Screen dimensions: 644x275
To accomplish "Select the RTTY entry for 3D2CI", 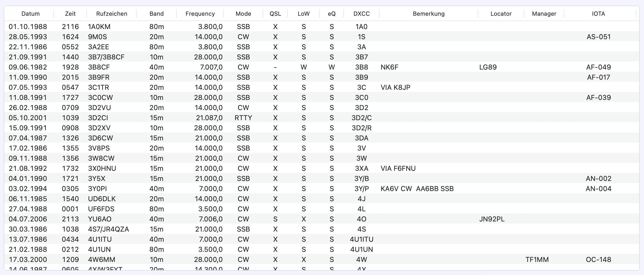I will (243, 118).
